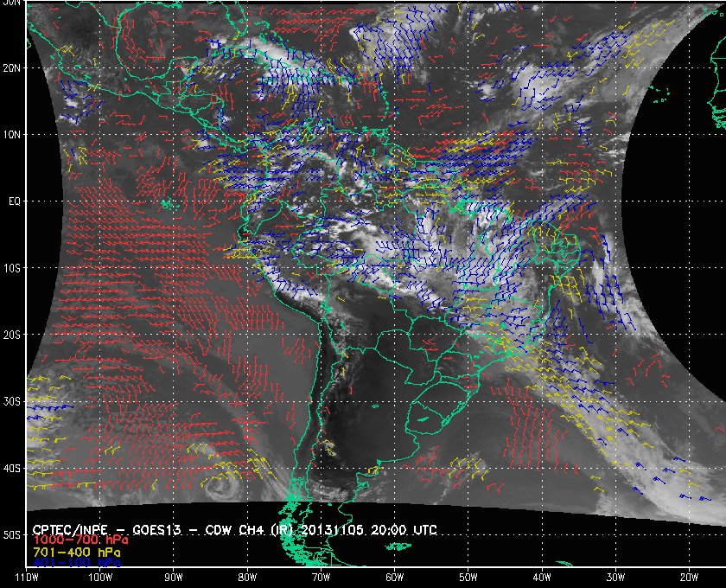
Task: Select the 100W longitude label
Action: pyautogui.click(x=100, y=577)
